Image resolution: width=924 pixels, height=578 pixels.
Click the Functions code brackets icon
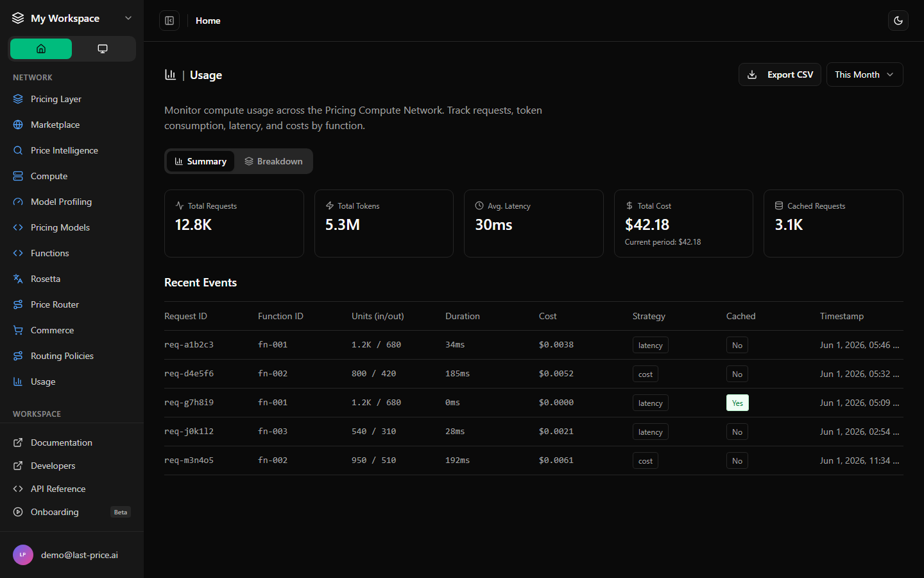click(x=18, y=253)
